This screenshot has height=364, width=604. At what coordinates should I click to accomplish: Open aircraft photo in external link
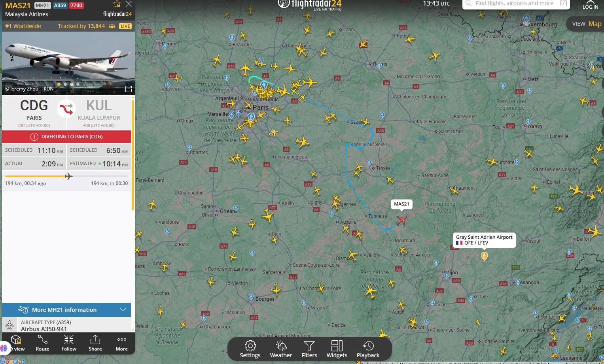(128, 89)
